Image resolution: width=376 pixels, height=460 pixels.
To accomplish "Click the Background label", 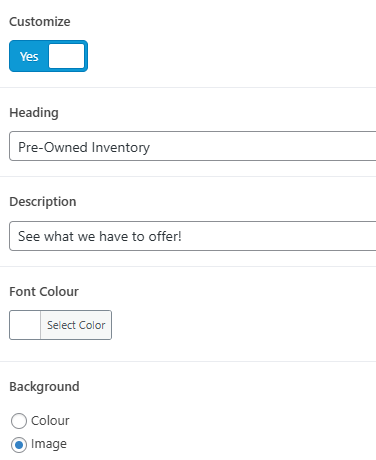I will 44,387.
